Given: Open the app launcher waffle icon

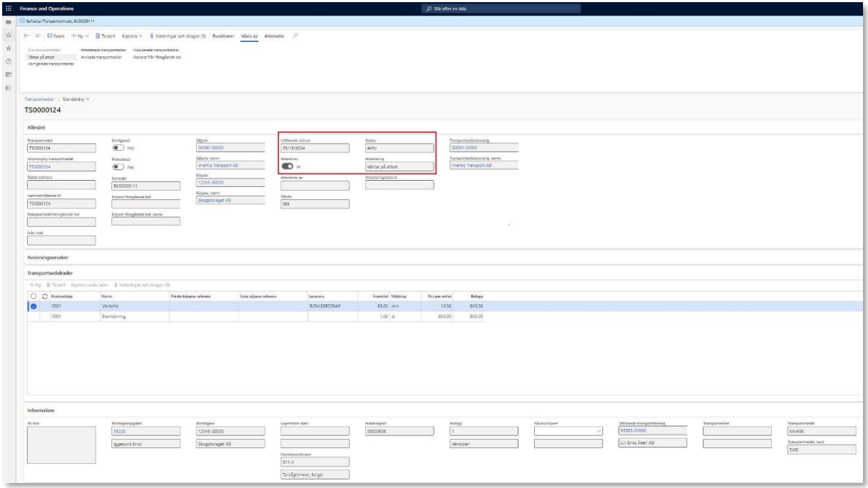Looking at the screenshot, I should (x=8, y=9).
